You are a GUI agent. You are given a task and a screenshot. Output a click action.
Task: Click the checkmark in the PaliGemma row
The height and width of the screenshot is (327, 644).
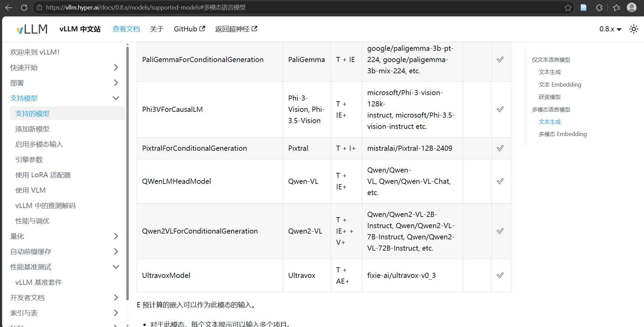[x=500, y=60]
